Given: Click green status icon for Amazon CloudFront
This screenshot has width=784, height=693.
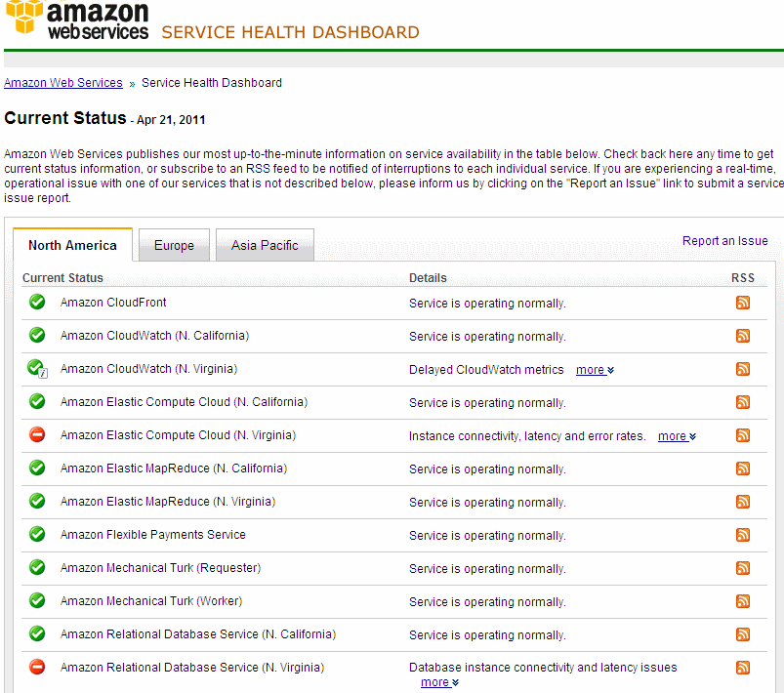Looking at the screenshot, I should pyautogui.click(x=37, y=302).
